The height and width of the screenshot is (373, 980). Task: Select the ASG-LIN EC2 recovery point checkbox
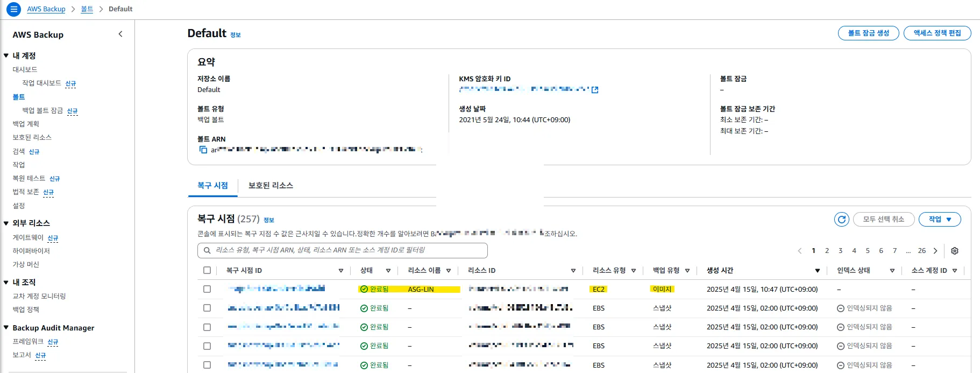pyautogui.click(x=207, y=289)
